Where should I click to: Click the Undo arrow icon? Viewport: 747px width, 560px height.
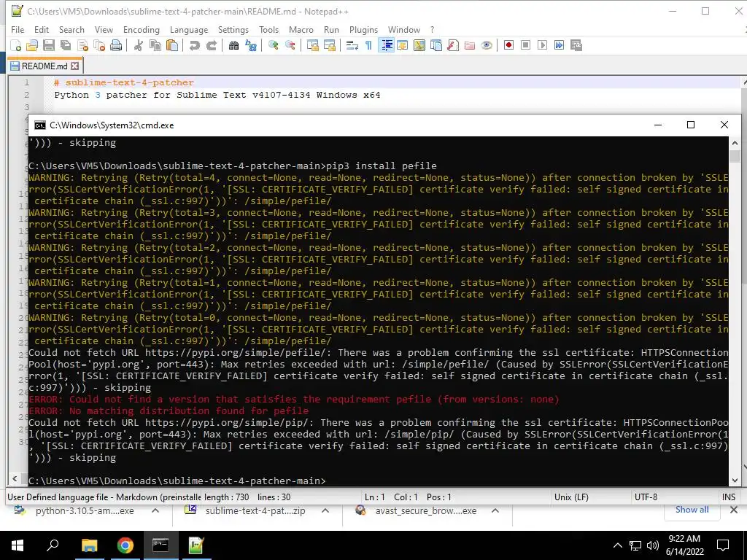click(x=194, y=45)
